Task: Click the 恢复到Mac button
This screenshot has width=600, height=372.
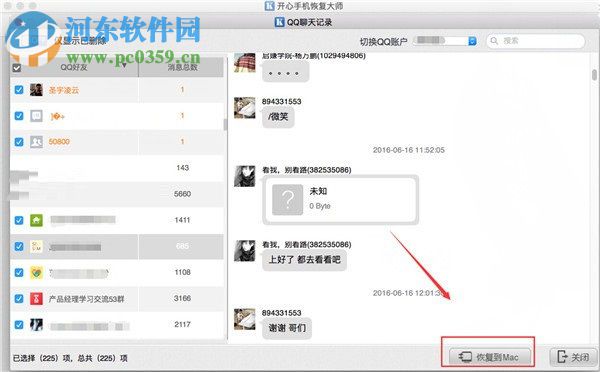Action: pos(489,357)
